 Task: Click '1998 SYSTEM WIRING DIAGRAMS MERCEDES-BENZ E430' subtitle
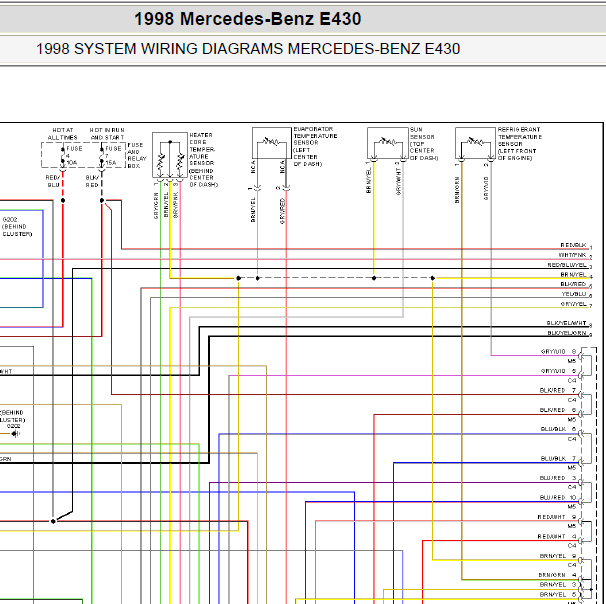coord(248,49)
